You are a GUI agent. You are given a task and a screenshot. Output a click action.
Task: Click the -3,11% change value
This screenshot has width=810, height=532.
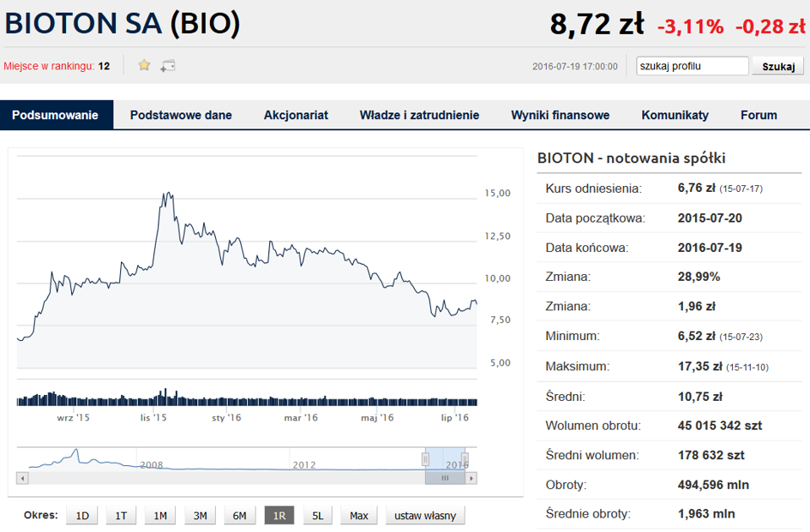pos(690,27)
